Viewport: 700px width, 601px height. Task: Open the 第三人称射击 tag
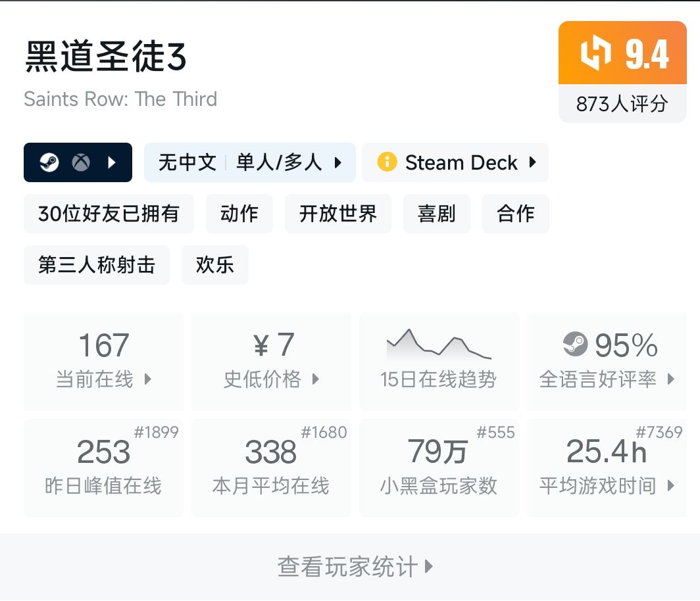click(x=97, y=265)
